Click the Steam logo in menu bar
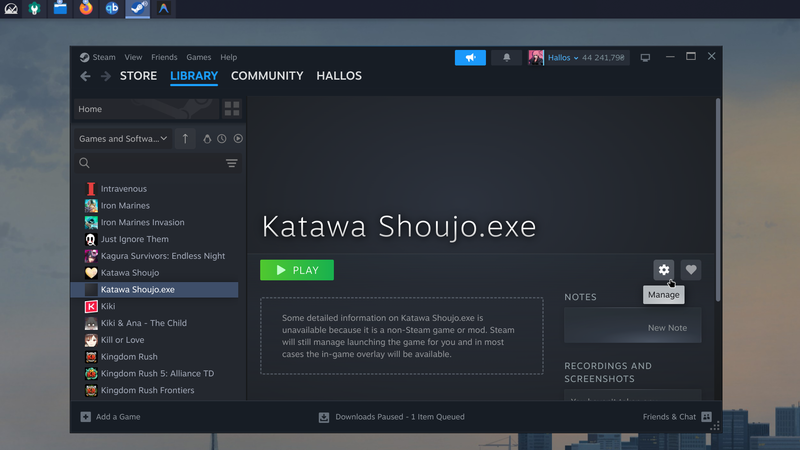The image size is (800, 450). [85, 57]
